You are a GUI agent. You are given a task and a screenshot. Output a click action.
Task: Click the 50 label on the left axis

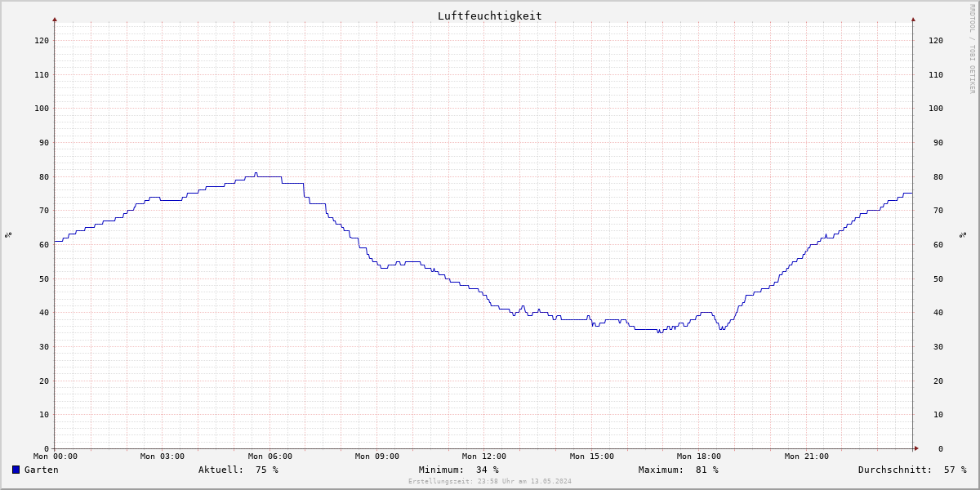click(x=43, y=278)
